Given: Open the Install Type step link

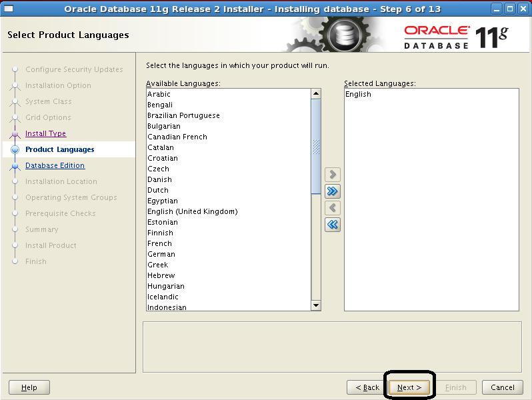Looking at the screenshot, I should 45,133.
